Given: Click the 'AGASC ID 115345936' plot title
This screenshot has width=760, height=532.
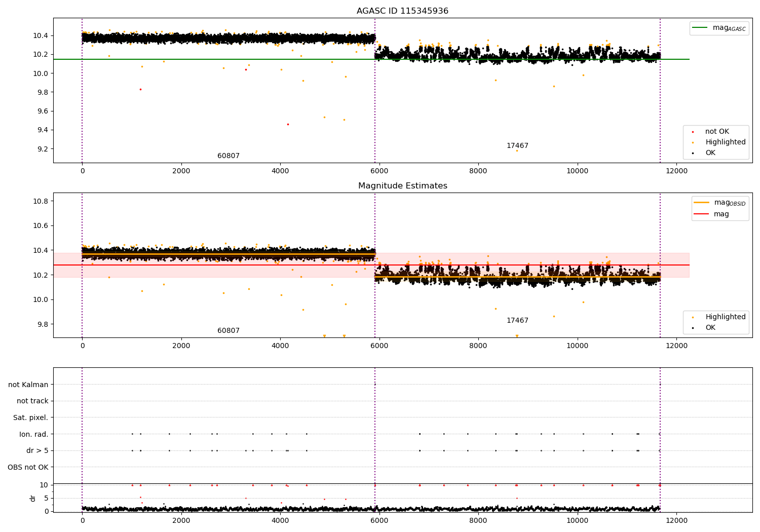Looking at the screenshot, I should (402, 11).
